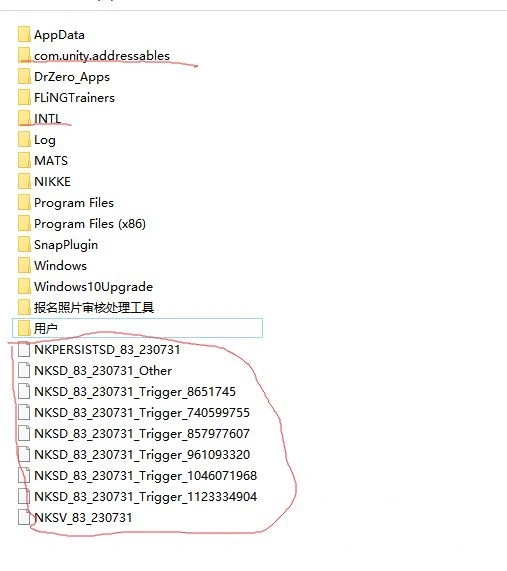Select the NKSD_83_230731_Other file name

103,371
